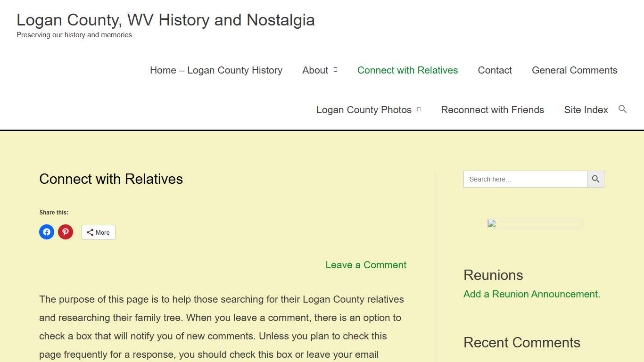
Task: Share the page on Pinterest
Action: 66,232
